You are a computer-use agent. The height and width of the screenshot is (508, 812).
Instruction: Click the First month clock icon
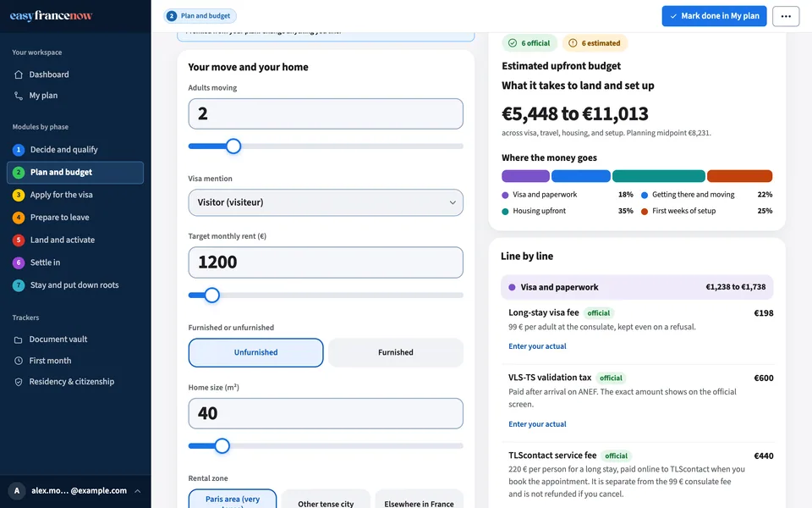click(19, 361)
